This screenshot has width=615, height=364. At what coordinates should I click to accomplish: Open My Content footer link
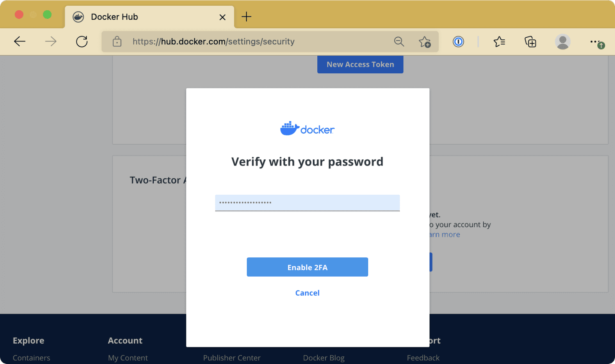pos(128,358)
